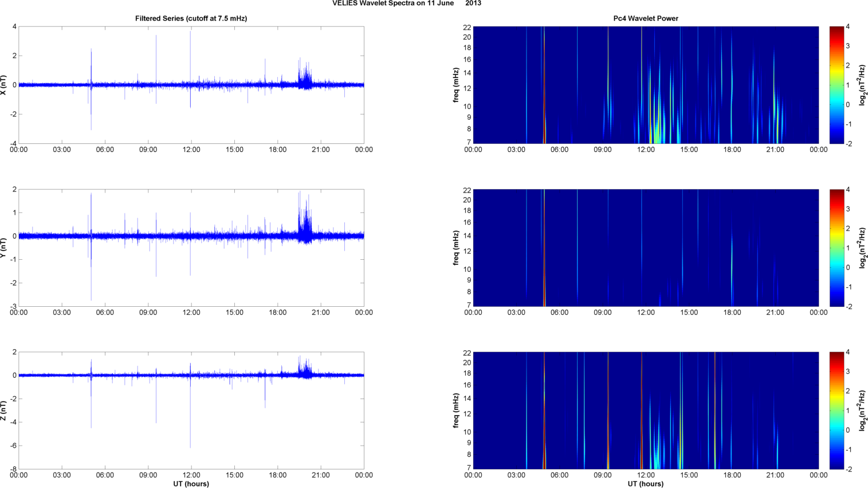Click the bottom spectrogram's colorbar
This screenshot has height=488, width=868.
[x=836, y=411]
